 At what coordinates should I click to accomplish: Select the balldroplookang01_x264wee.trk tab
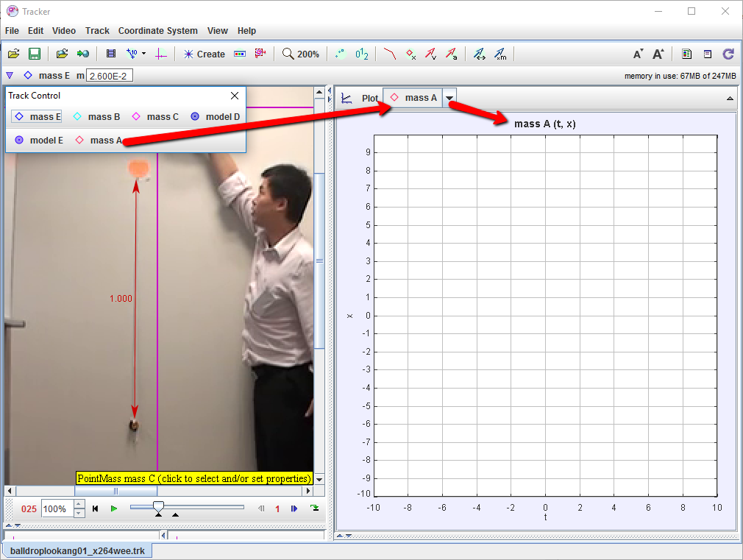tap(78, 551)
